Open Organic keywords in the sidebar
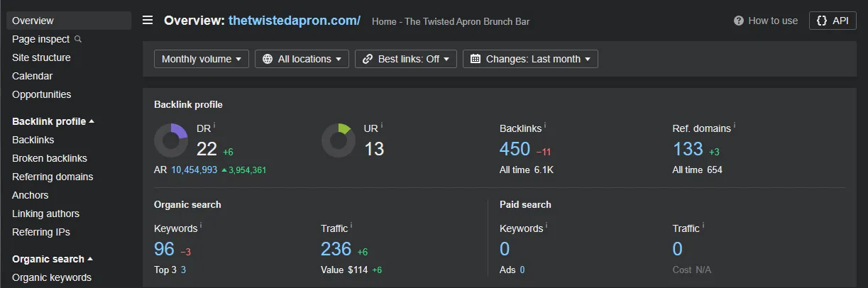 (52, 277)
